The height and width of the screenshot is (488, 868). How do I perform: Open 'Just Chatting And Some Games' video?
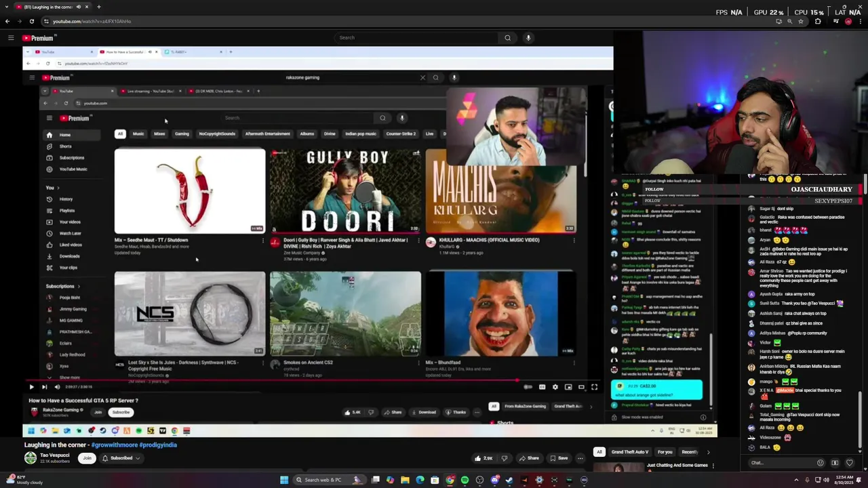pyautogui.click(x=677, y=466)
